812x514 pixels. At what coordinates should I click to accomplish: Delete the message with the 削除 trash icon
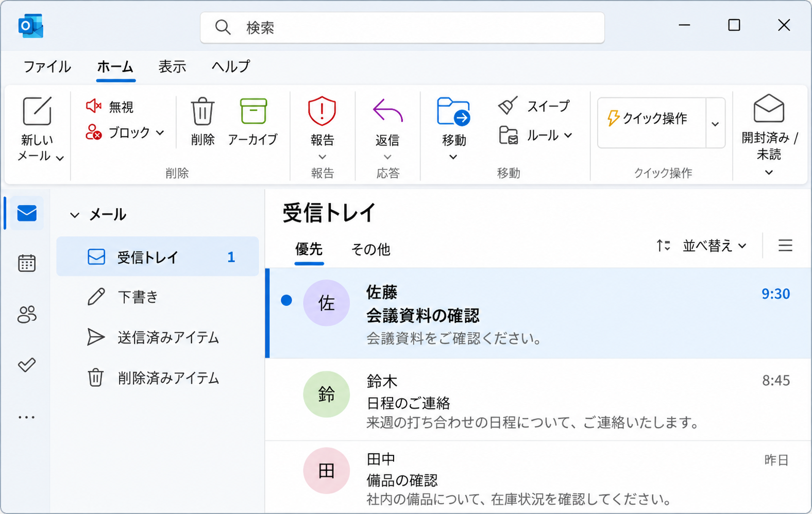202,111
